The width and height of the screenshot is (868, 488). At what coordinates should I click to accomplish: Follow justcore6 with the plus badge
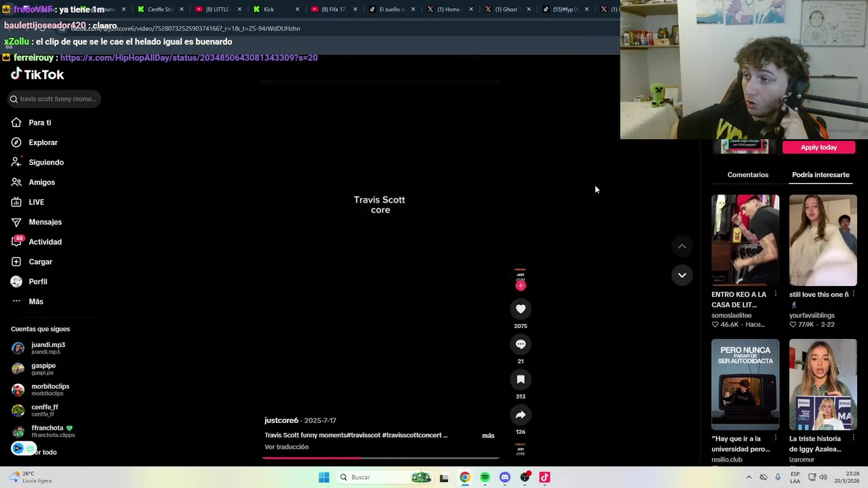[x=521, y=285]
